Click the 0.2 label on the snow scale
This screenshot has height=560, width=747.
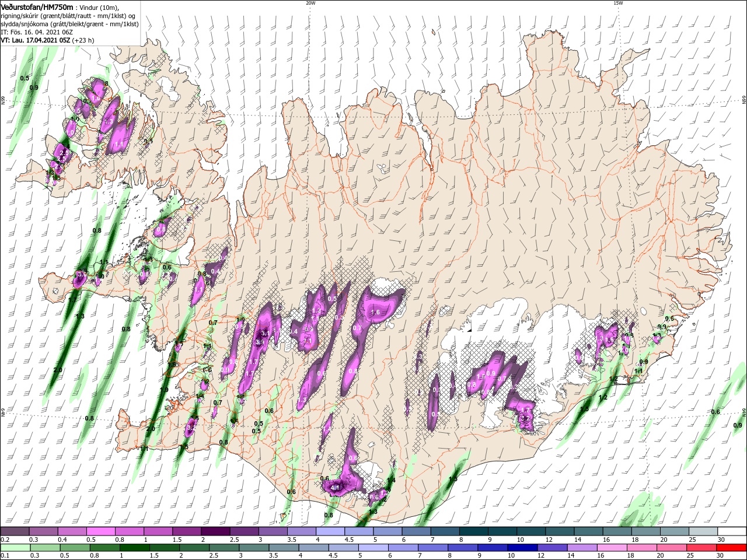tap(5, 540)
